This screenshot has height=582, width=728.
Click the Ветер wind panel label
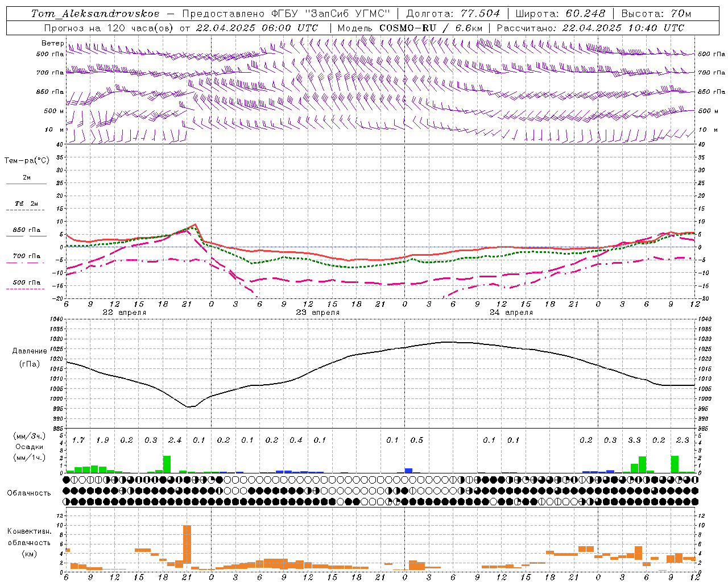pyautogui.click(x=52, y=43)
